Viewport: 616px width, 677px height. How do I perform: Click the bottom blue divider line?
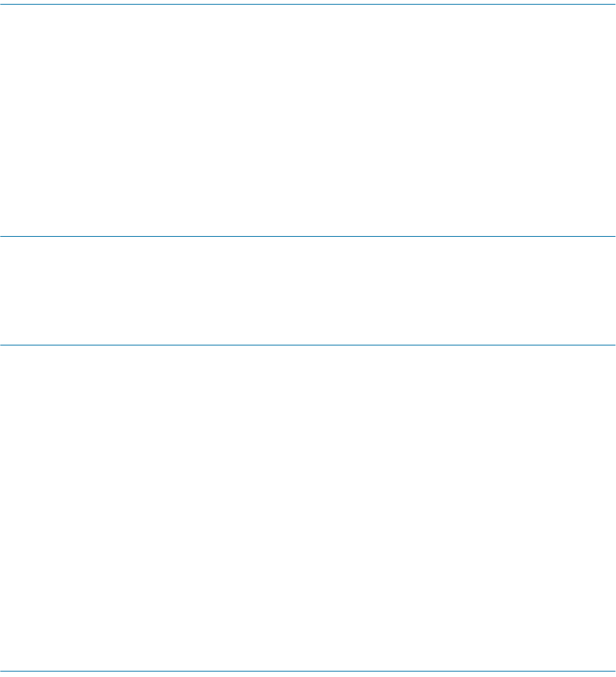pyautogui.click(x=308, y=671)
